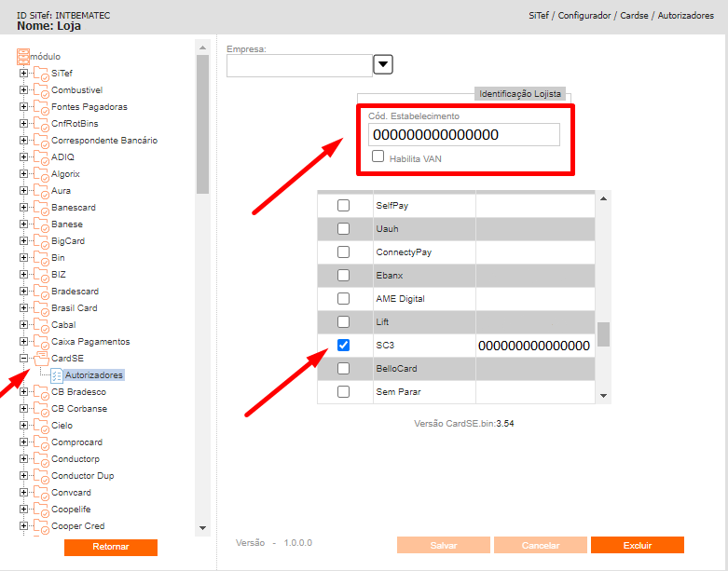Click the Bradescard folder icon

pyautogui.click(x=41, y=292)
